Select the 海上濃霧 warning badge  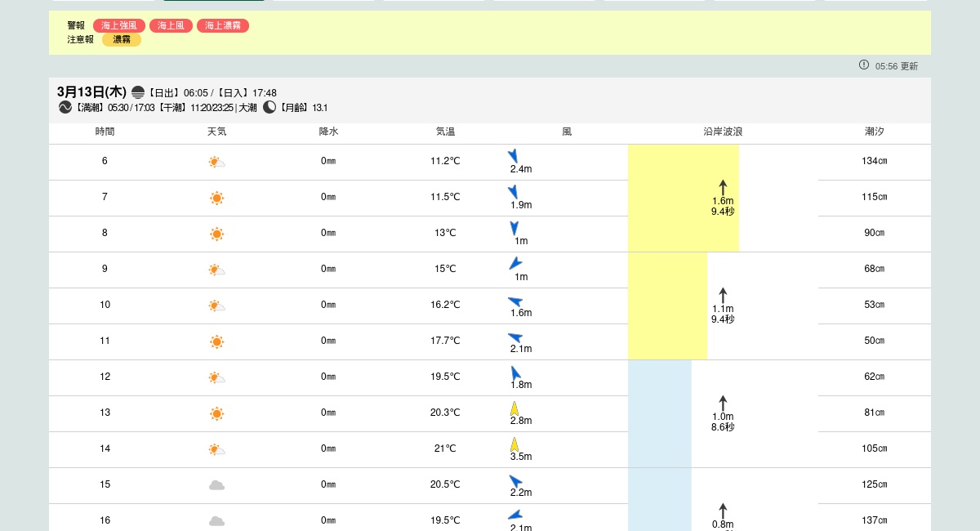tap(223, 25)
